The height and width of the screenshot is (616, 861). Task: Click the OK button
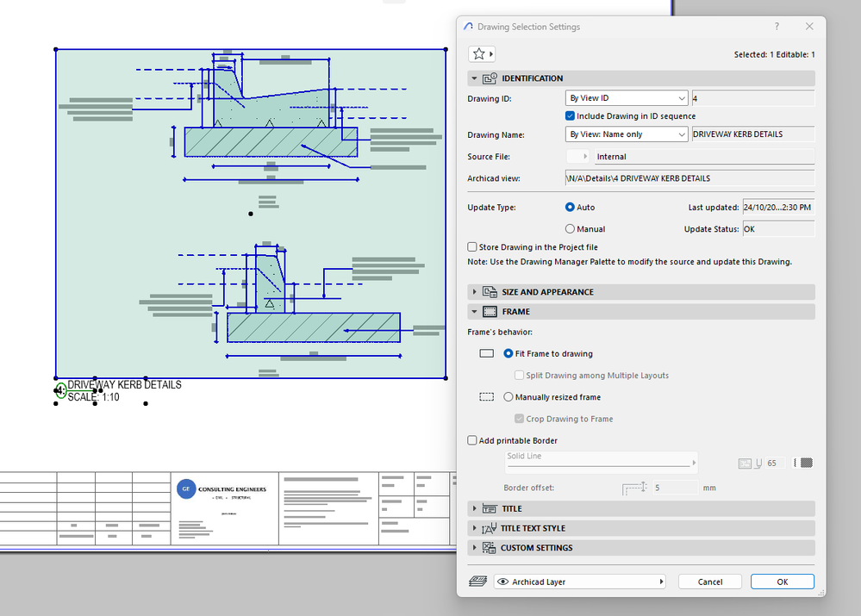[x=782, y=582]
